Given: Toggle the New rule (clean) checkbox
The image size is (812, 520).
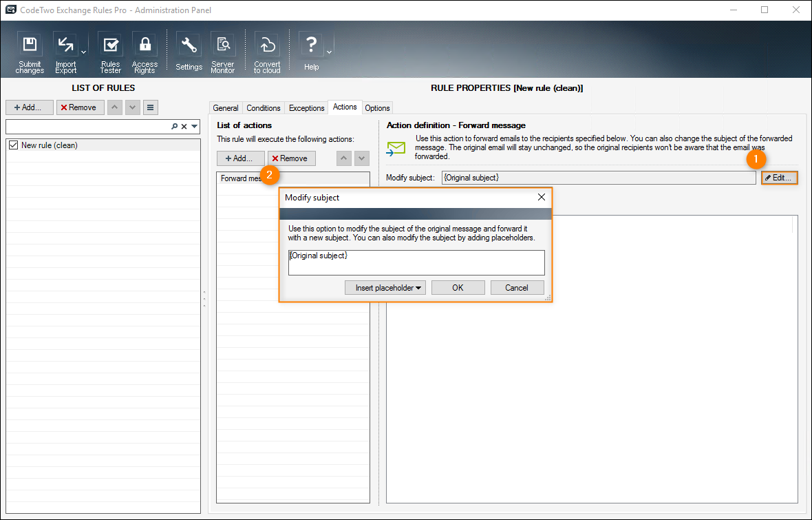Looking at the screenshot, I should tap(14, 145).
